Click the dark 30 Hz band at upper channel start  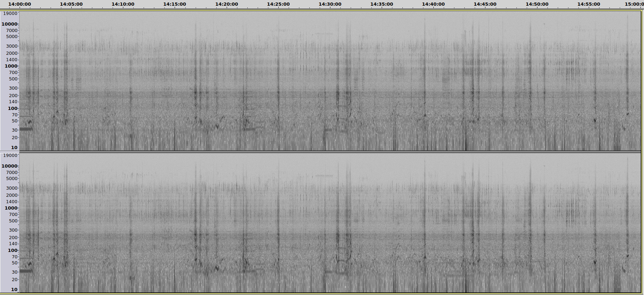[x=26, y=129]
